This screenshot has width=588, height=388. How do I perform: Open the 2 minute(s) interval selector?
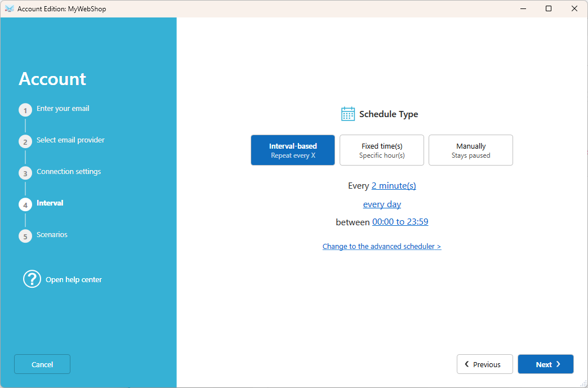pyautogui.click(x=394, y=186)
